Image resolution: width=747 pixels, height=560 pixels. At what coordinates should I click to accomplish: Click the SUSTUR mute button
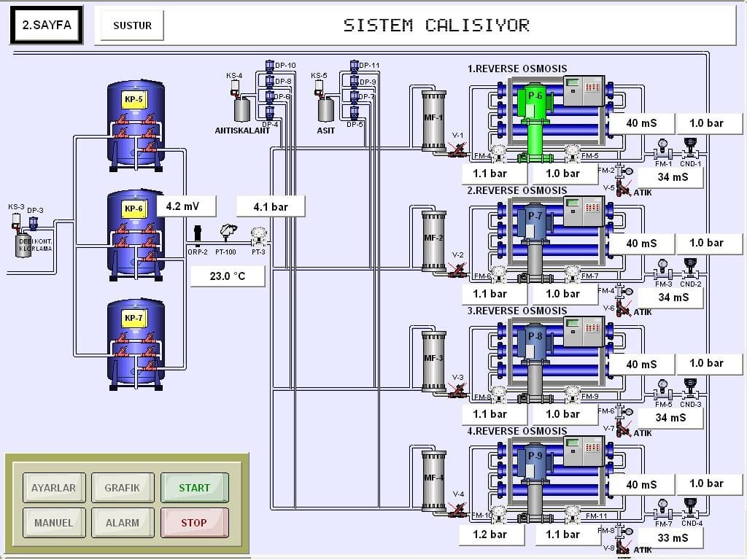click(133, 26)
